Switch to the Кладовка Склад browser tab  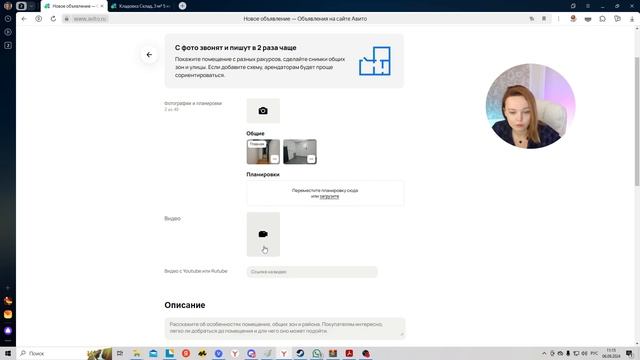(x=141, y=6)
